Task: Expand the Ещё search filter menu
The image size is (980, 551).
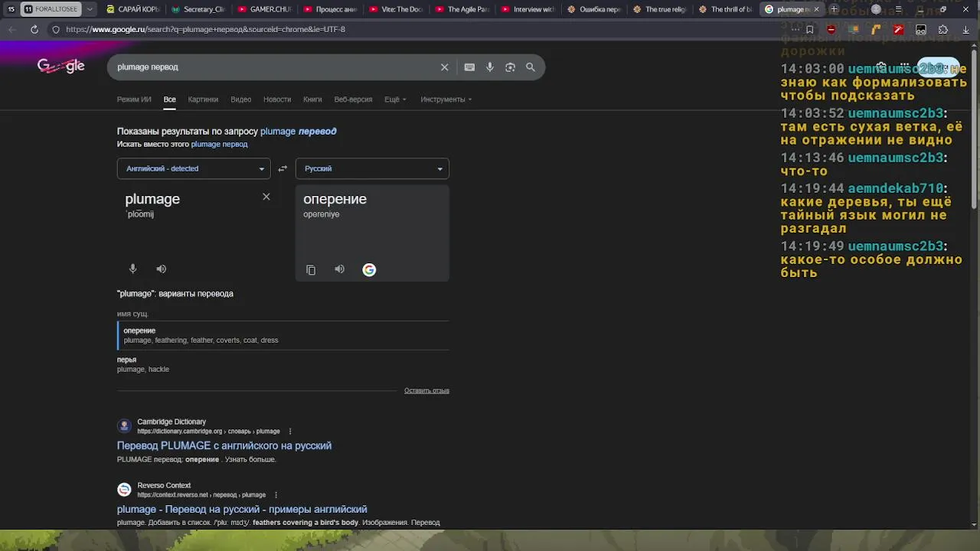Action: 395,99
